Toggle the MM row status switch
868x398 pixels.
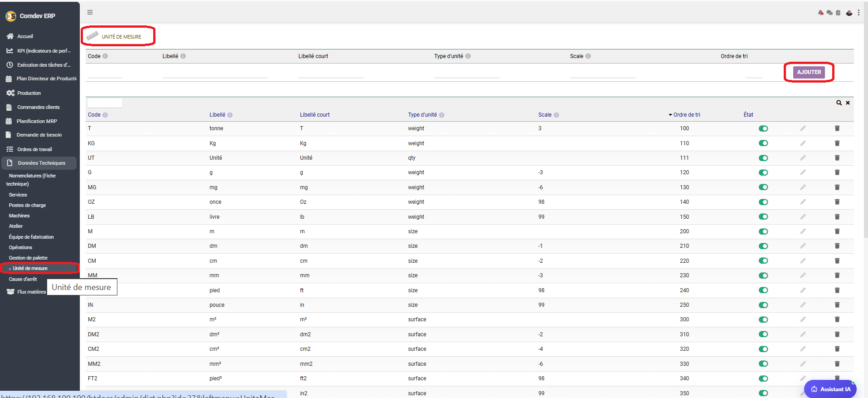763,275
